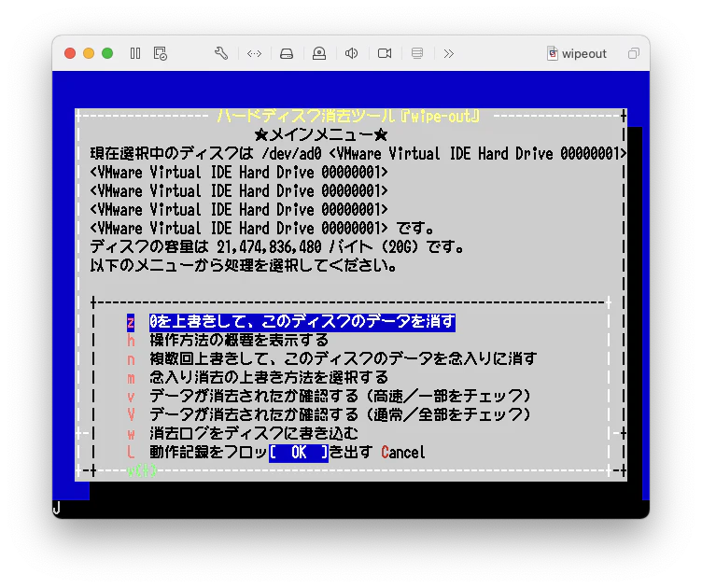Image resolution: width=702 pixels, height=588 pixels.
Task: Select 複数回上書きして data wipe entry
Action: [344, 359]
